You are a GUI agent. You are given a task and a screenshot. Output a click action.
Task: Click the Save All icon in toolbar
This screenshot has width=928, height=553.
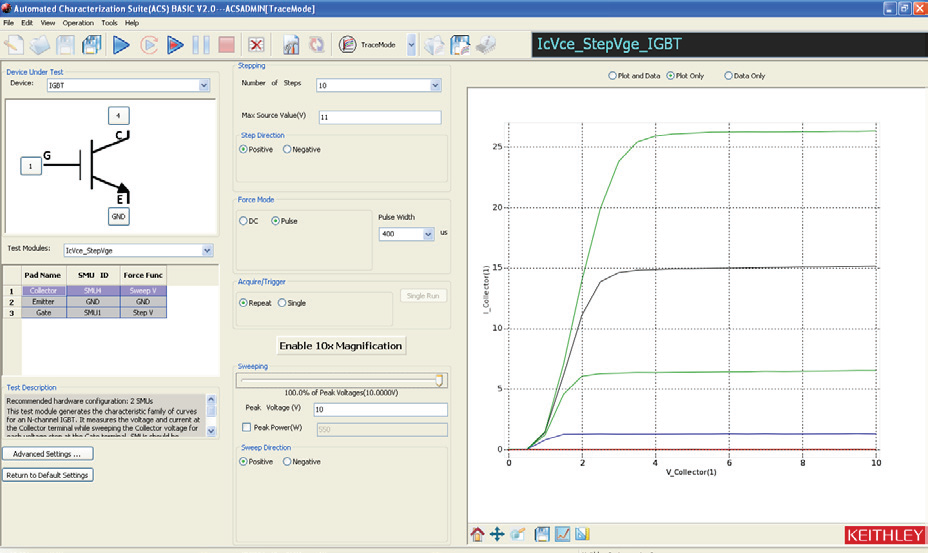point(91,45)
